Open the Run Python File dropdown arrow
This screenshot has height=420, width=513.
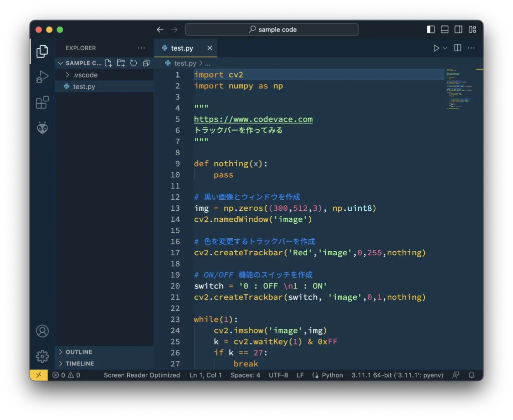(x=445, y=48)
